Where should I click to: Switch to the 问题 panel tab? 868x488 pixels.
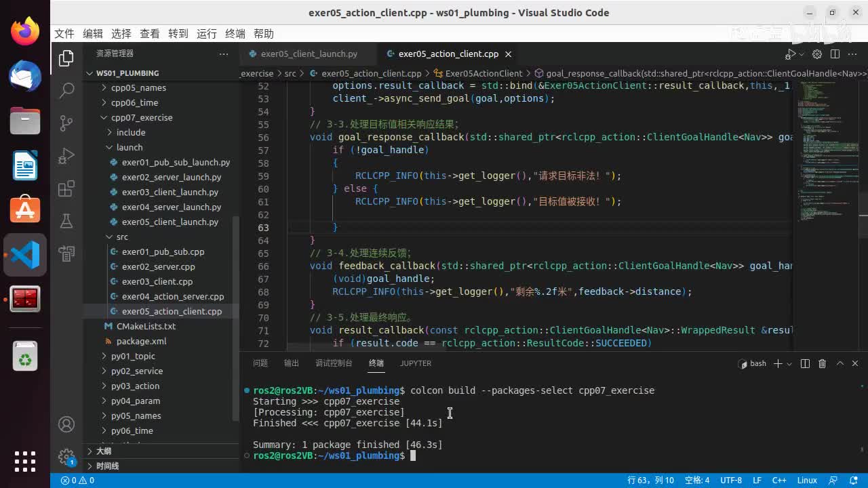coord(260,363)
